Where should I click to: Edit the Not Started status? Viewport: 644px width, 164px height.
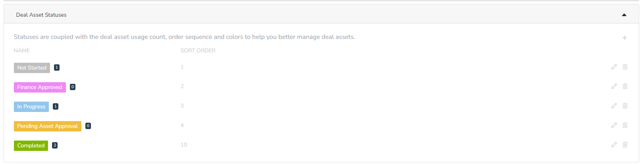(x=614, y=67)
